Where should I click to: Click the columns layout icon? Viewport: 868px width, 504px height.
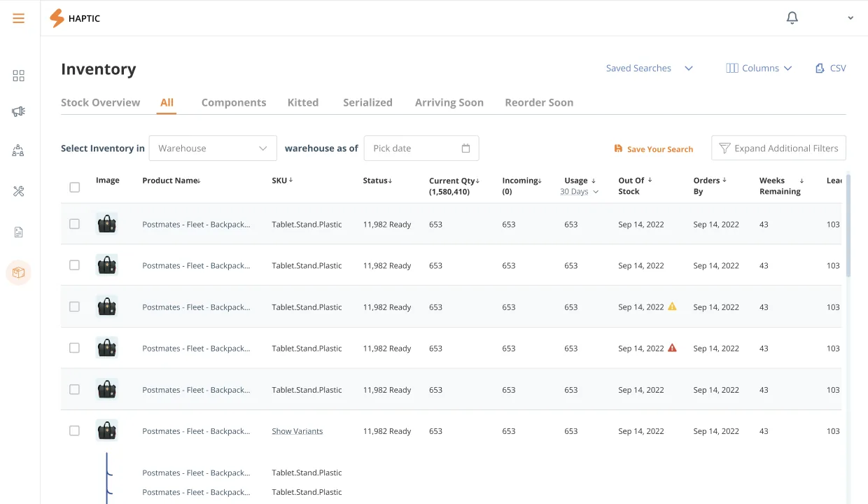pos(732,68)
